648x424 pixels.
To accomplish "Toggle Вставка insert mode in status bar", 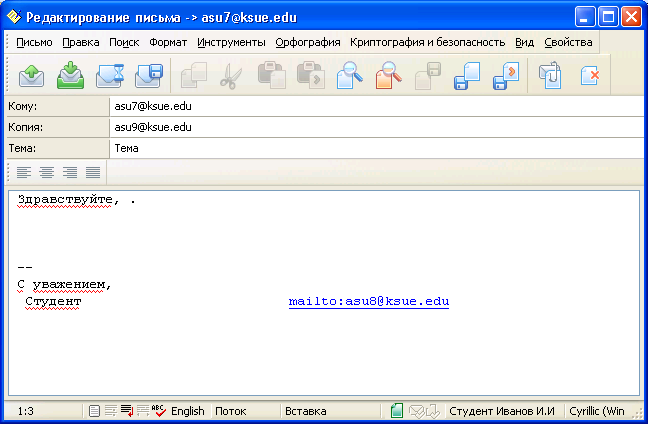I will click(x=306, y=411).
